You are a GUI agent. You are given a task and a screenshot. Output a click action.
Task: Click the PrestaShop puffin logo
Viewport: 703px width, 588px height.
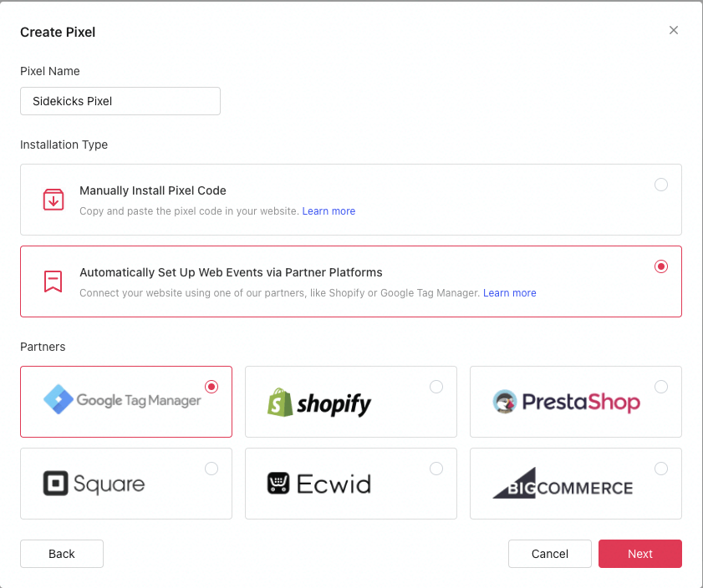(x=505, y=401)
